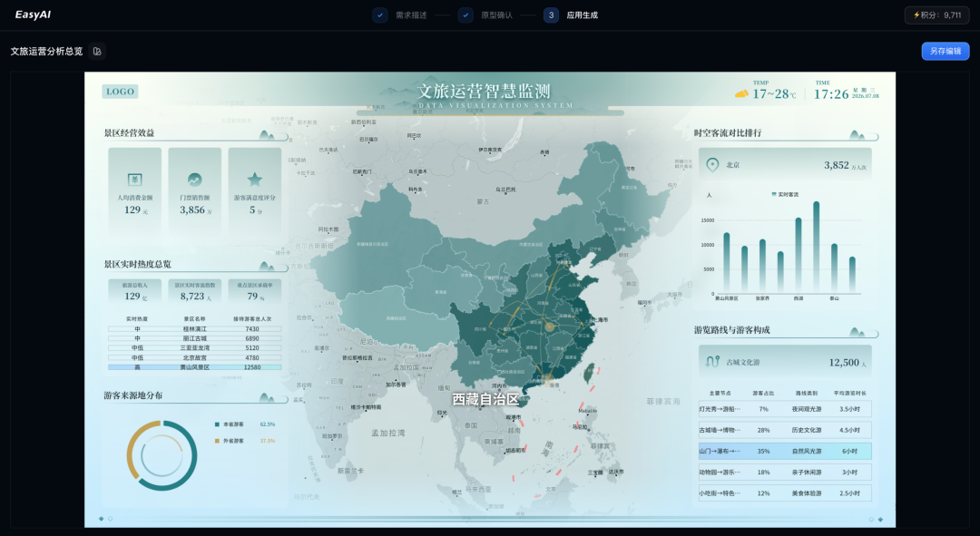Click the 平均游览时长 column header

[849, 393]
